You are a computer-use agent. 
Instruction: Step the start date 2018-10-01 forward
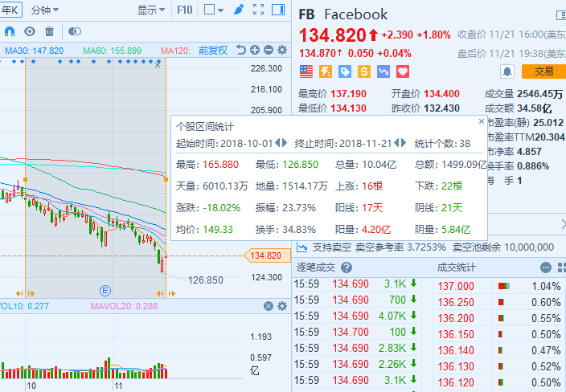coord(285,143)
